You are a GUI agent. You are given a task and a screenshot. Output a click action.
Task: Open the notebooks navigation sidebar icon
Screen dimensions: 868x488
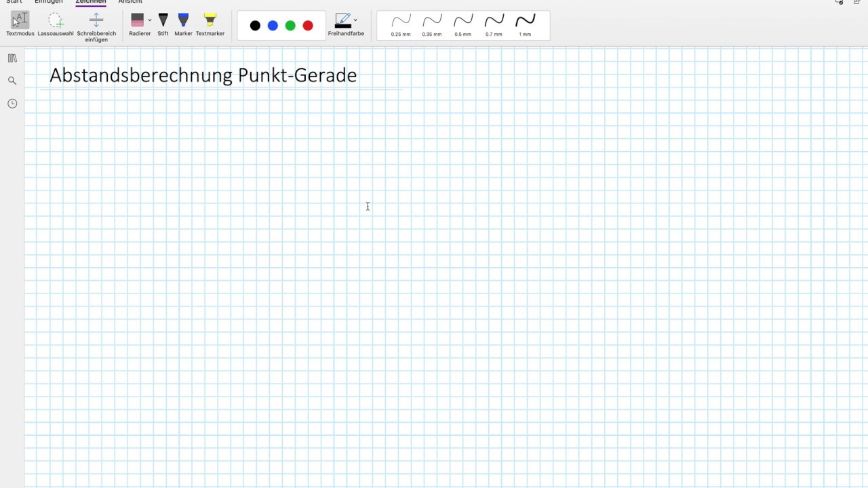pyautogui.click(x=12, y=58)
